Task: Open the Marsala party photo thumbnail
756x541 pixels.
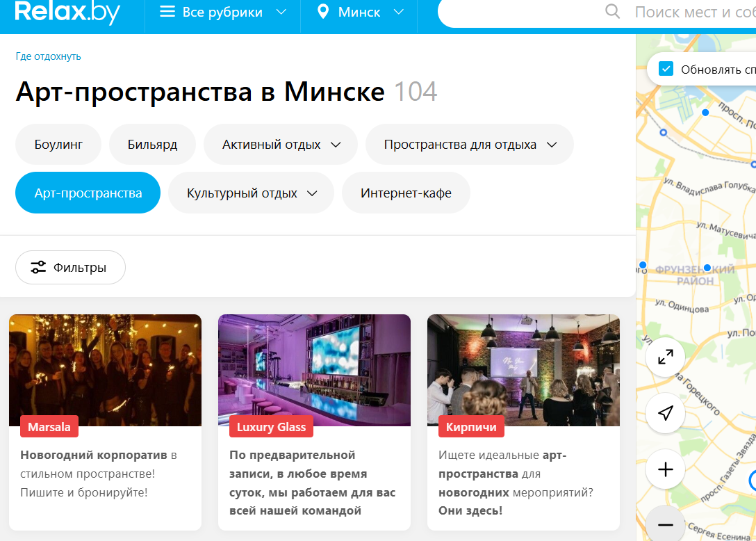Action: (x=105, y=370)
